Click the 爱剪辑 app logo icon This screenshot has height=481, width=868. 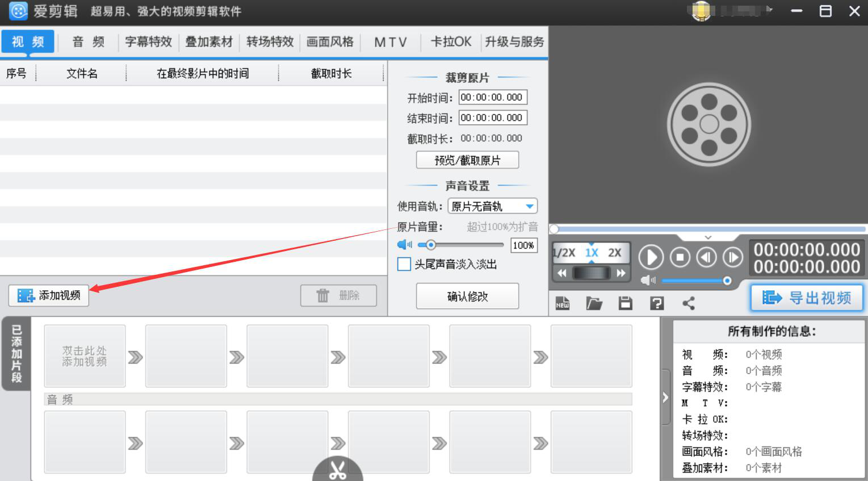point(18,11)
